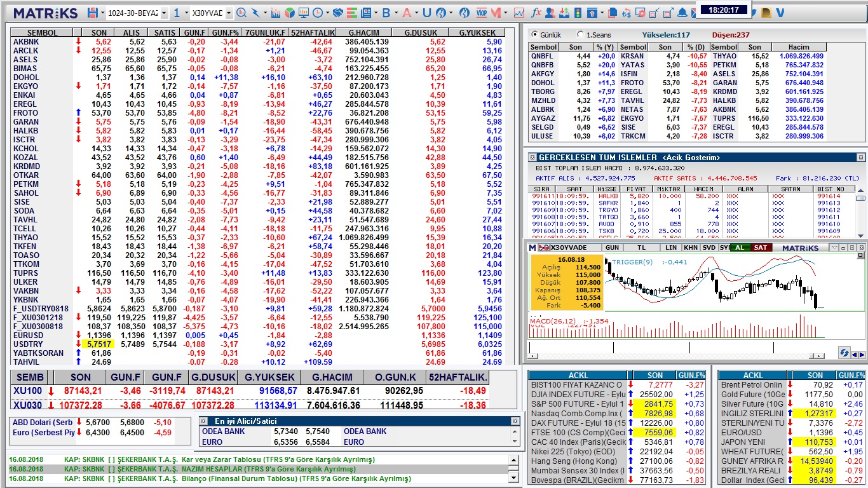Select the LIN scale tab on chart
Viewport: 868px width, 488px height.
pyautogui.click(x=671, y=248)
